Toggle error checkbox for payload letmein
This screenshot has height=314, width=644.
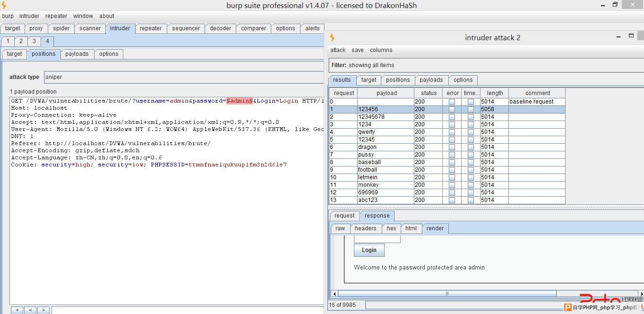(x=452, y=177)
